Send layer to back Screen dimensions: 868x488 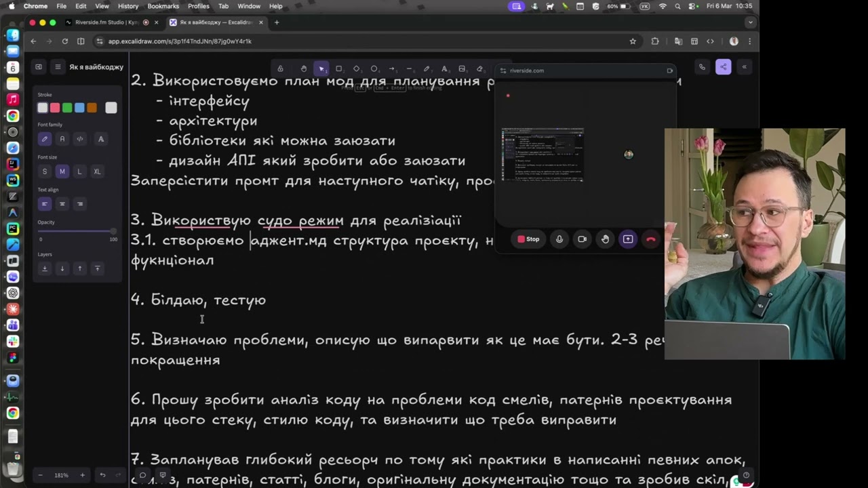(45, 268)
